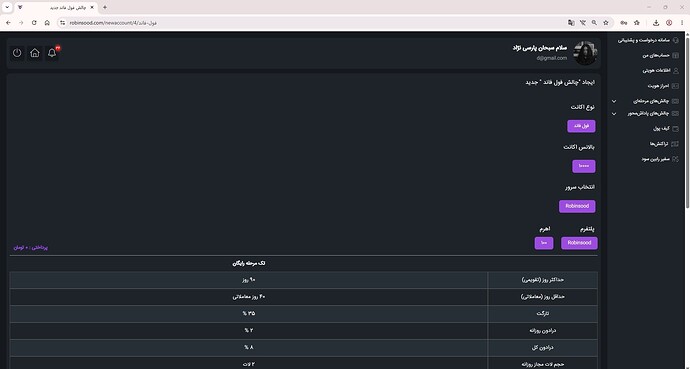Click the حداکثر روز (تقویمی) row label

tap(543, 280)
